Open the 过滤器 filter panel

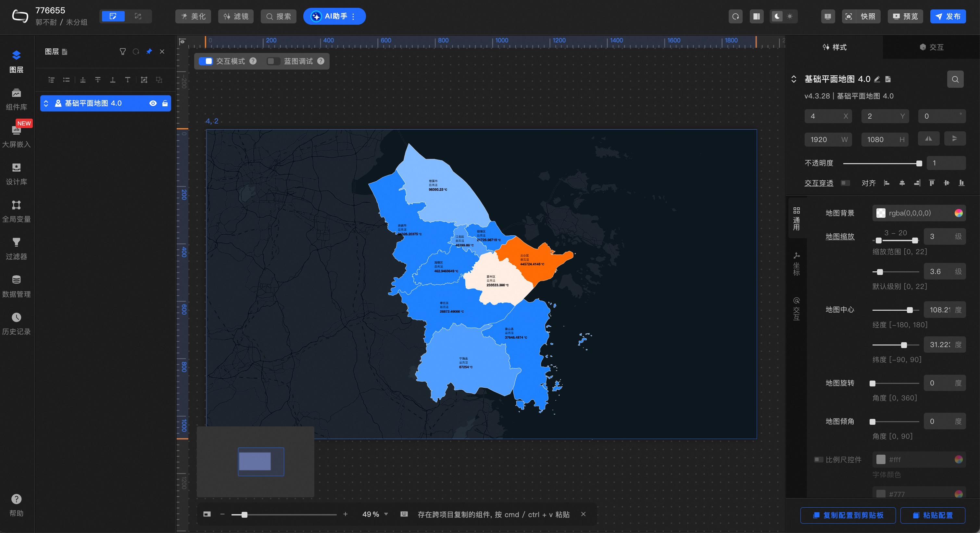[x=16, y=248]
